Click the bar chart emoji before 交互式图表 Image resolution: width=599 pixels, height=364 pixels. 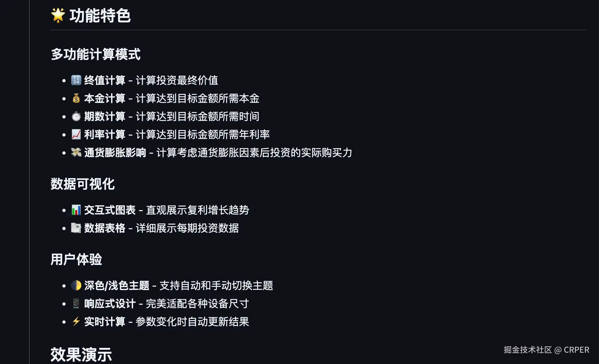pos(76,210)
